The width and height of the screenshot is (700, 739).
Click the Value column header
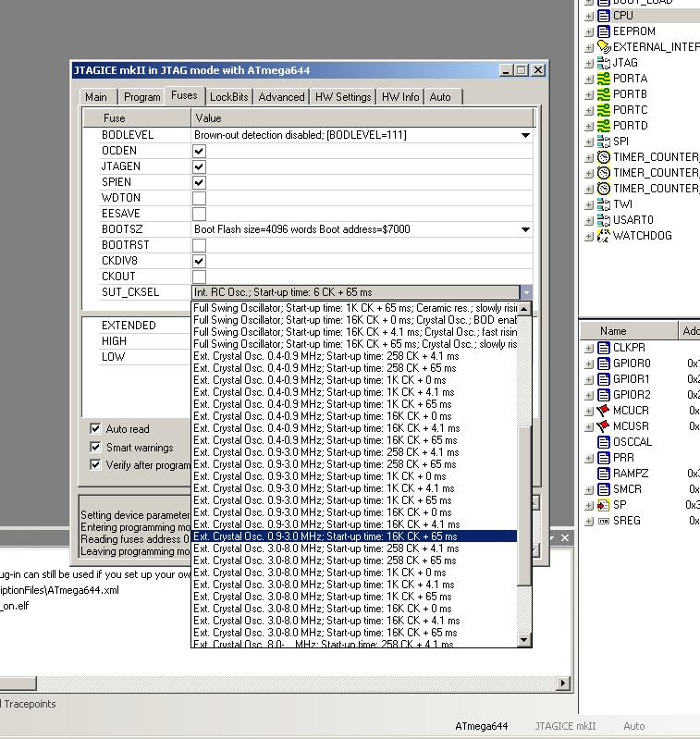point(362,118)
